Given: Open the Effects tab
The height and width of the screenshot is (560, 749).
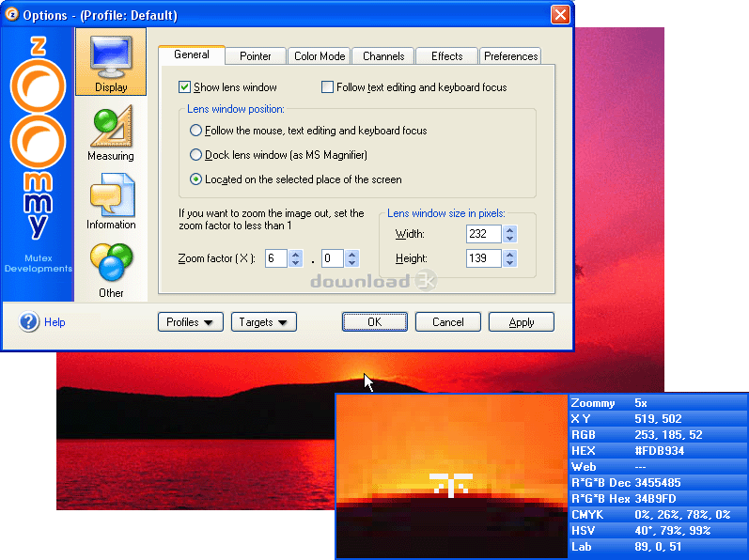Looking at the screenshot, I should [x=446, y=56].
